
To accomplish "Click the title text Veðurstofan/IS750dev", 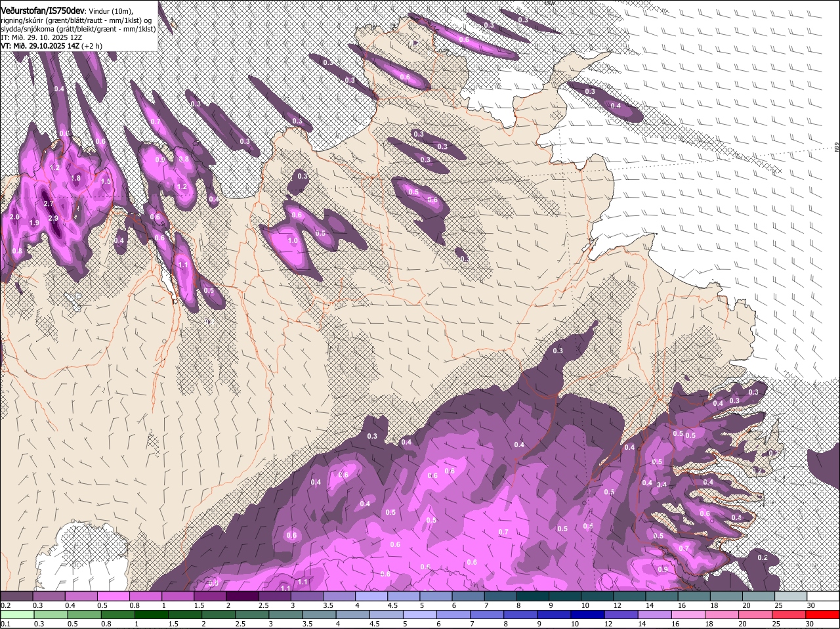I will [x=43, y=11].
